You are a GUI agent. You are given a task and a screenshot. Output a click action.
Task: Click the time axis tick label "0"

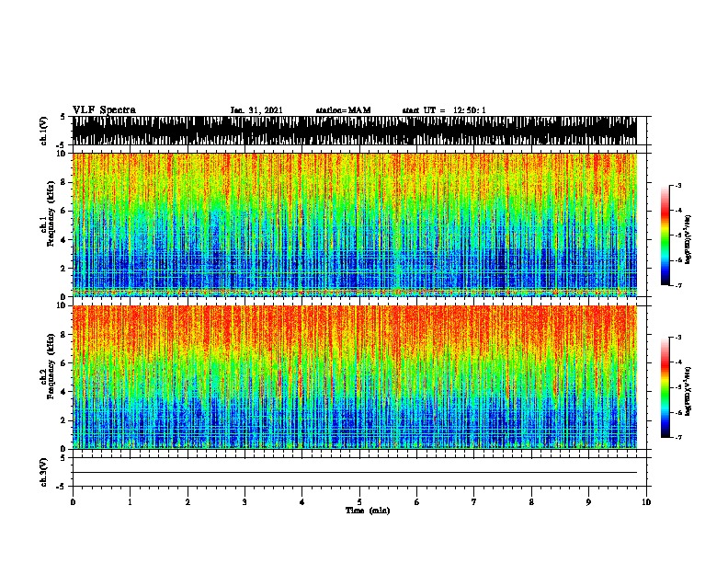pos(73,502)
